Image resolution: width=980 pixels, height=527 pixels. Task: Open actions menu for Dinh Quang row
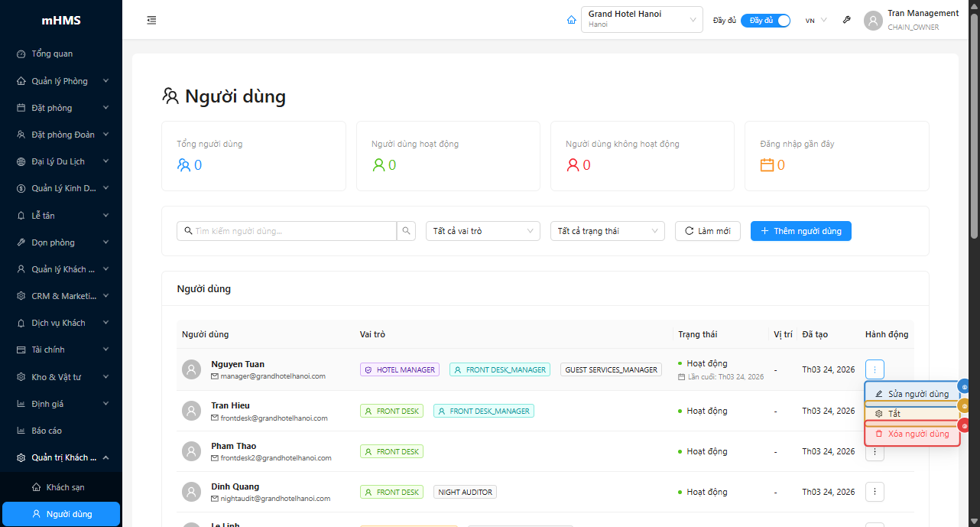(x=875, y=492)
